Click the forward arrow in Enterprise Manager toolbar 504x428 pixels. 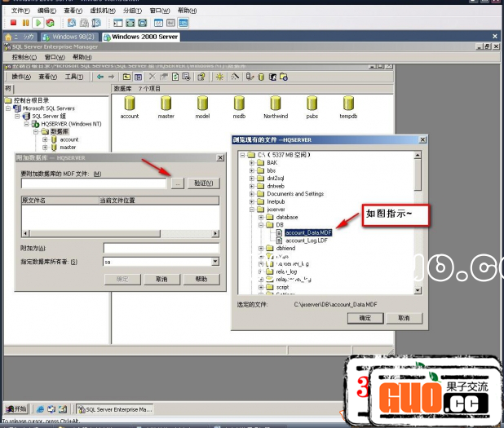tap(111, 77)
